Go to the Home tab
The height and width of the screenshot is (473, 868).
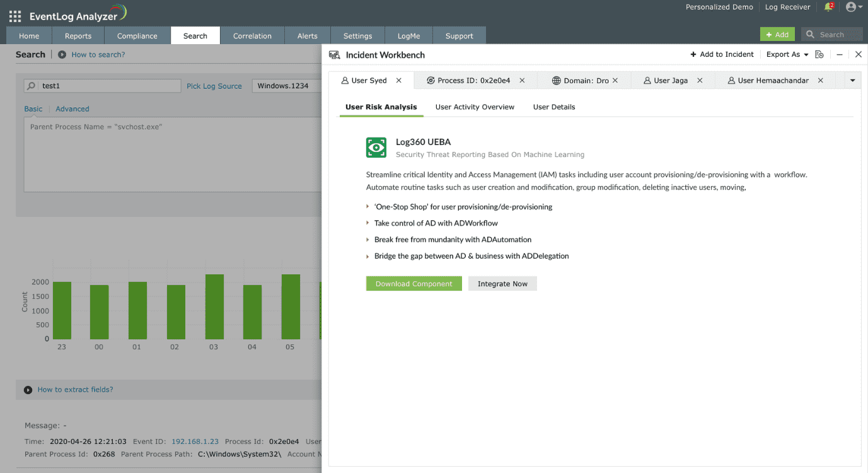click(x=29, y=36)
